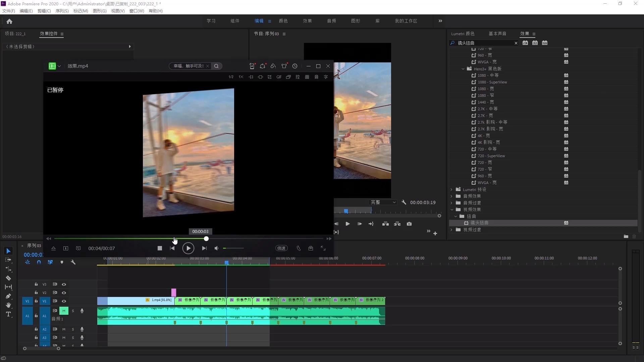Open program monitor wrench settings
Screen dimensions: 644x362
[404, 202]
